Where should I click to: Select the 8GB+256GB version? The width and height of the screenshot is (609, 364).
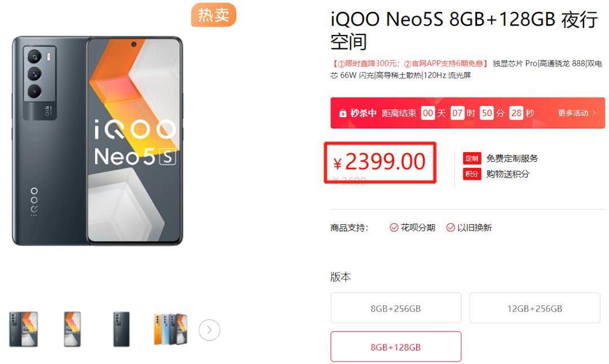click(x=395, y=308)
